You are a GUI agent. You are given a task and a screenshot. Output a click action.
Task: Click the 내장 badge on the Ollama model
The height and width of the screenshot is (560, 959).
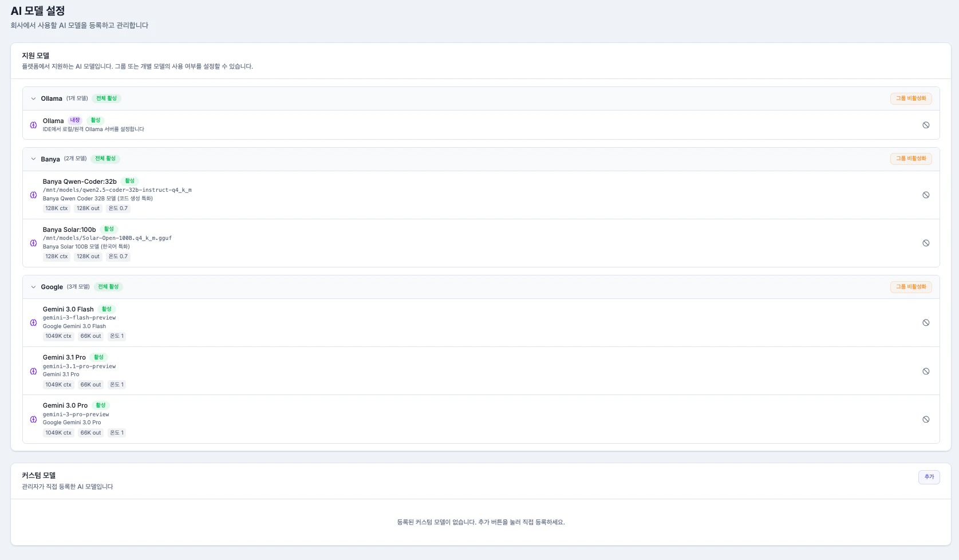tap(75, 120)
